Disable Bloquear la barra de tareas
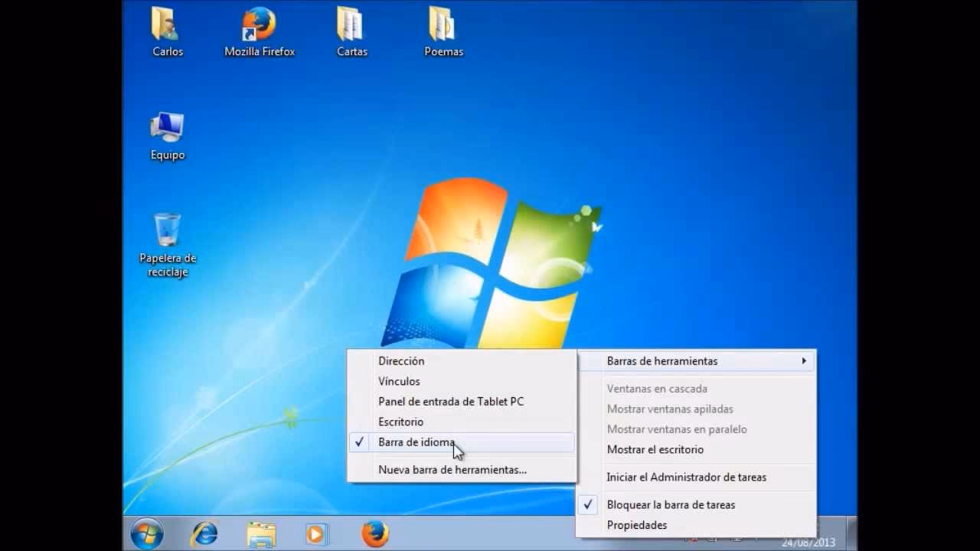Screen dimensions: 980x551 671,504
